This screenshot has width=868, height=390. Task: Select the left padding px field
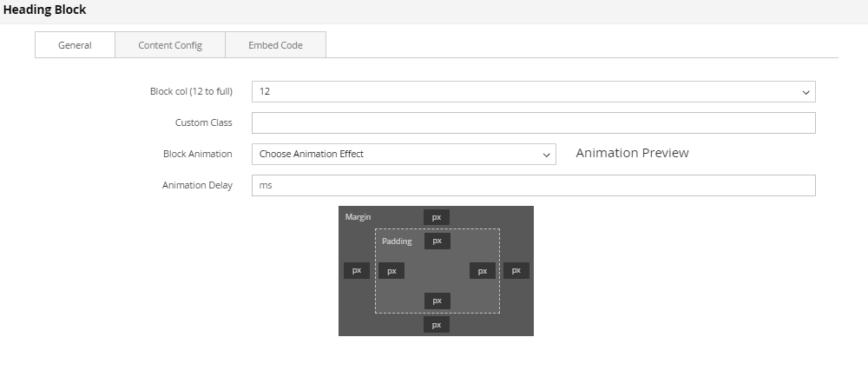[391, 271]
